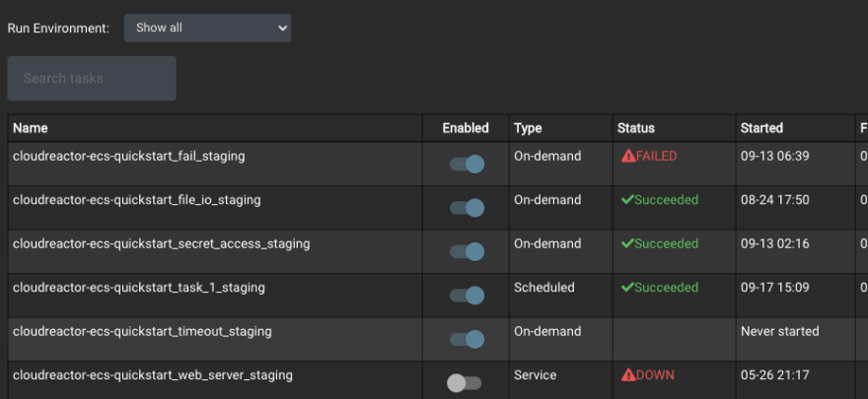Image resolution: width=868 pixels, height=399 pixels.
Task: Disable the timeout_staging task switch
Action: coord(467,339)
